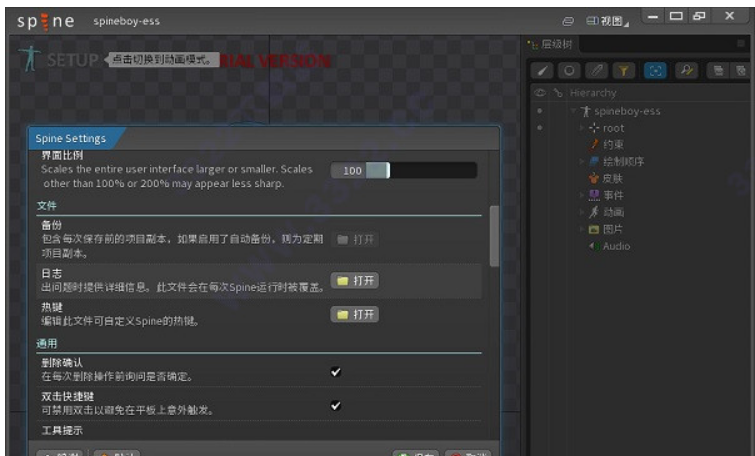This screenshot has height=456, width=755.
Task: Select the 动画 tree row
Action: pyautogui.click(x=606, y=212)
